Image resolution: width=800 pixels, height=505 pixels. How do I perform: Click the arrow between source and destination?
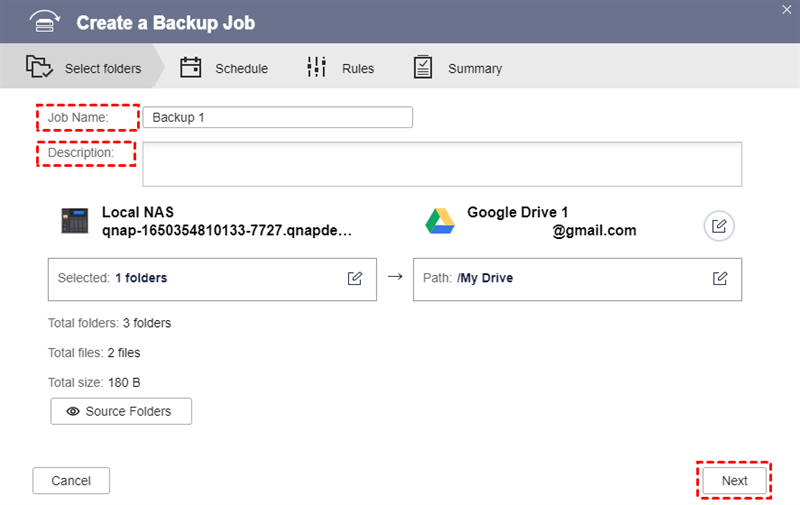395,278
